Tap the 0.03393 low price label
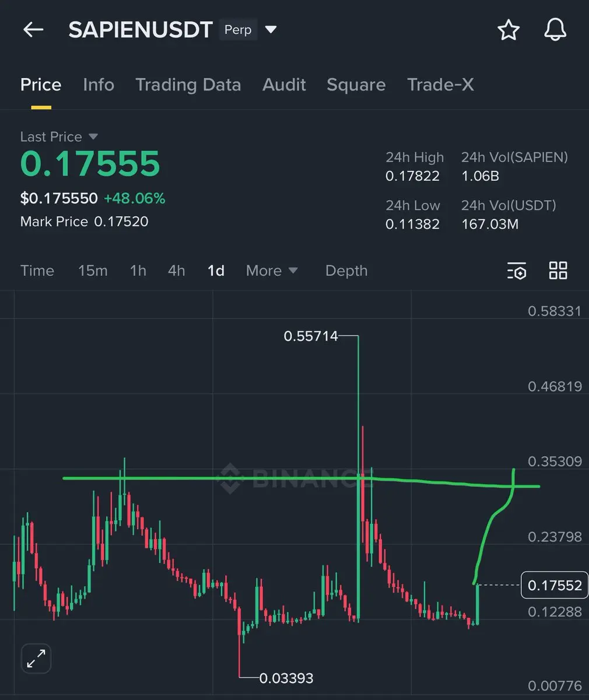This screenshot has height=700, width=589. tap(286, 678)
